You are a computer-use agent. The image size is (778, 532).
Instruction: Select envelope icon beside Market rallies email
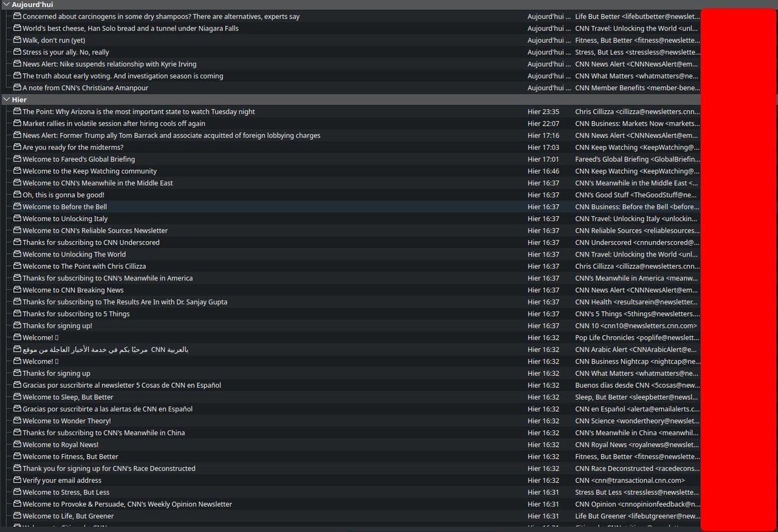pos(18,123)
